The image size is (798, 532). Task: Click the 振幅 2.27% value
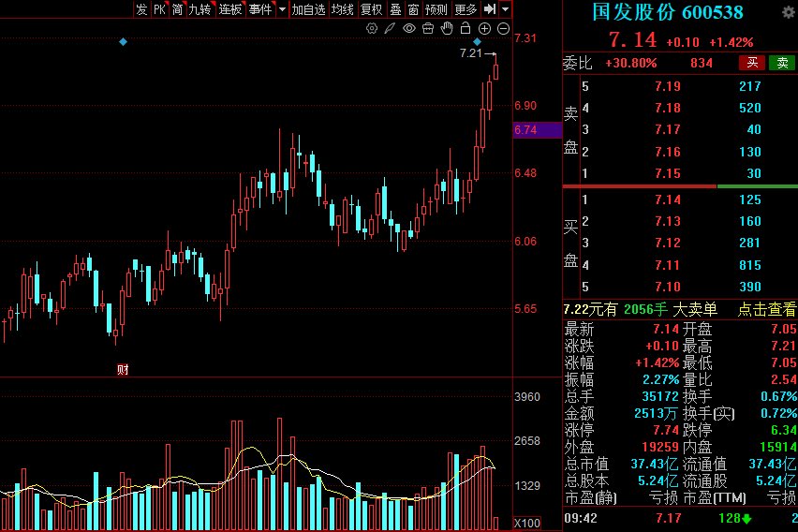[x=660, y=379]
